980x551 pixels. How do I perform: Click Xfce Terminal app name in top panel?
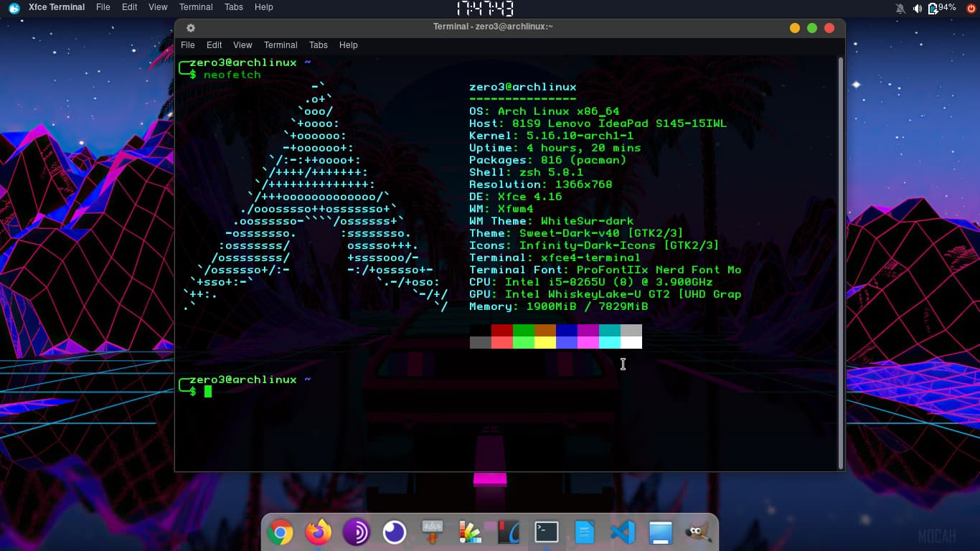pos(57,7)
